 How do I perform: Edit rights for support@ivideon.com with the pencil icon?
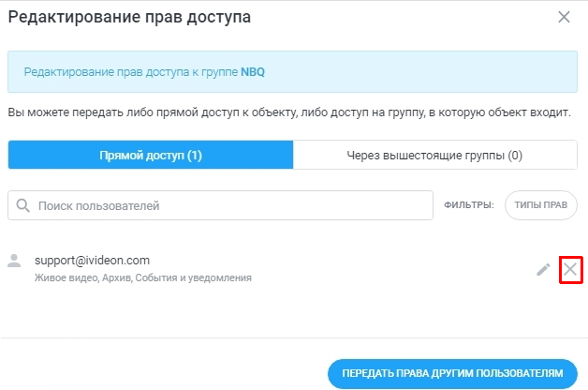[543, 269]
